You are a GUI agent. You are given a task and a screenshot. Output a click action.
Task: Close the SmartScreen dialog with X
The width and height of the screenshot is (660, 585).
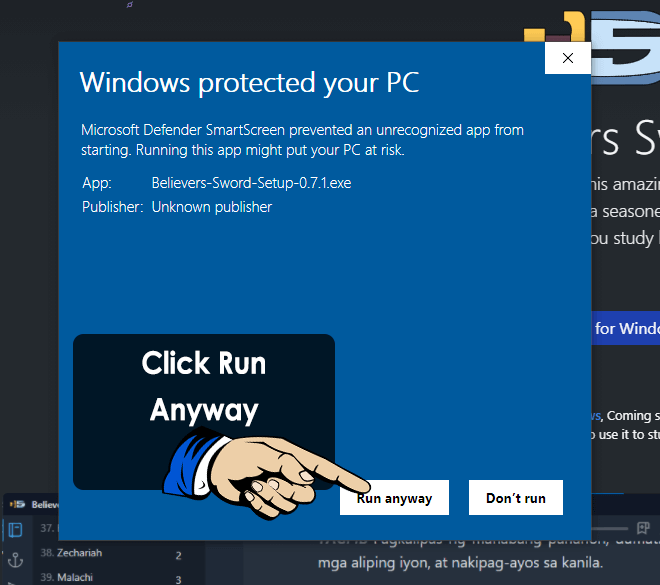[x=568, y=58]
